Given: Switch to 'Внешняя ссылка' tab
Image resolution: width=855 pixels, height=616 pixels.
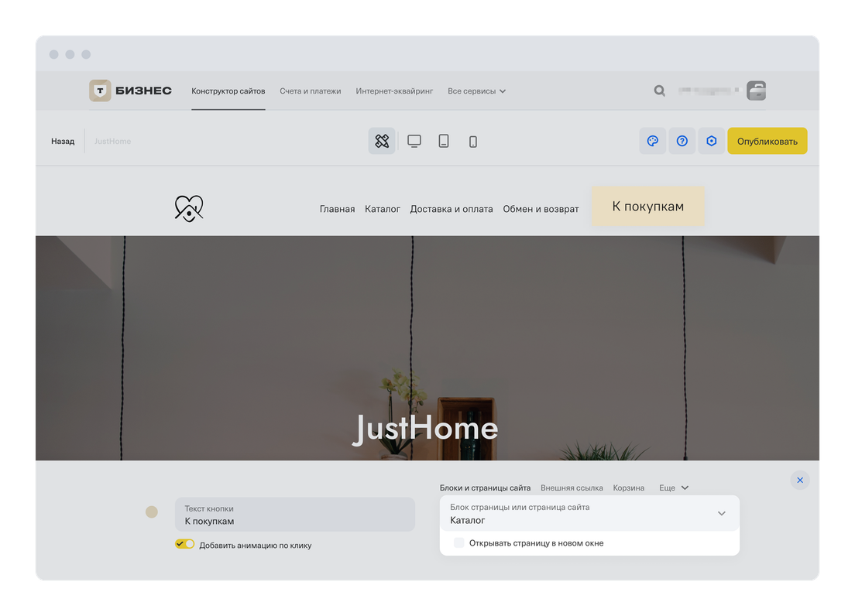Looking at the screenshot, I should pyautogui.click(x=572, y=488).
